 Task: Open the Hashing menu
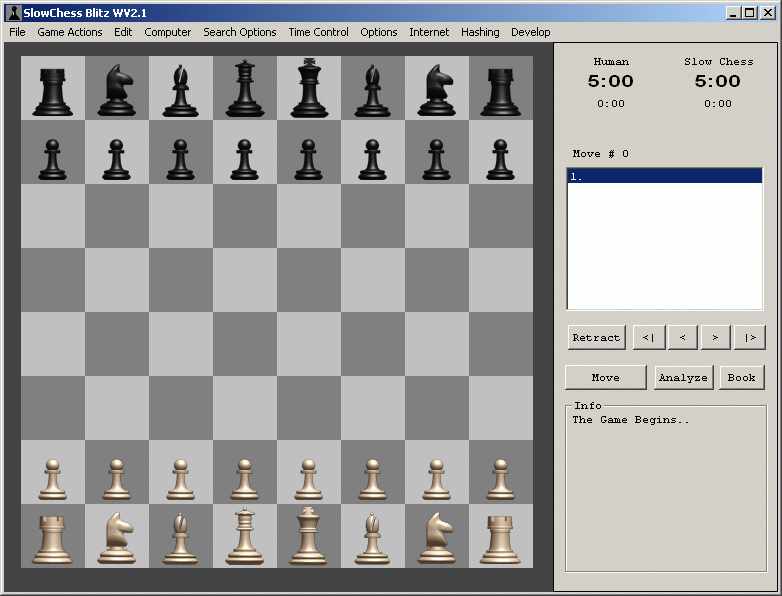[x=480, y=32]
